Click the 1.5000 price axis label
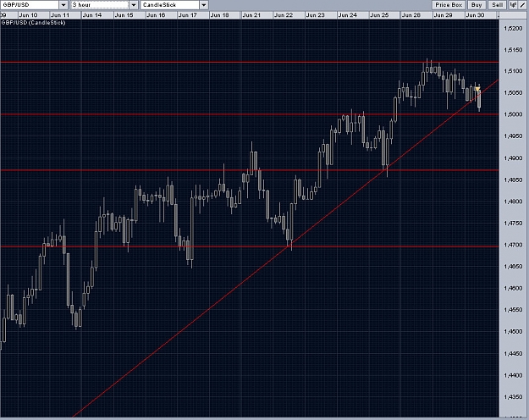The image size is (529, 420). 513,114
